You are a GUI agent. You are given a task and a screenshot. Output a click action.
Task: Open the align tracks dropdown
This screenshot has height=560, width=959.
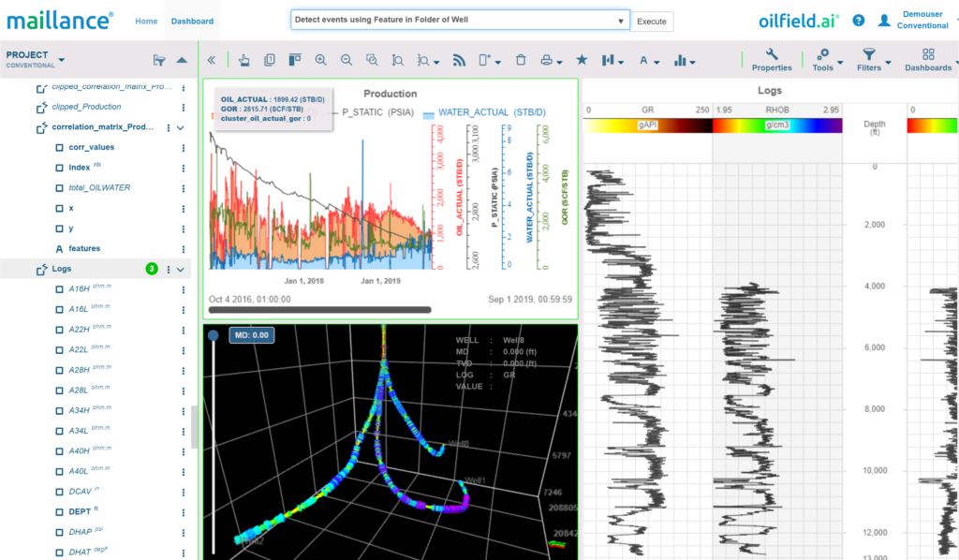(612, 60)
